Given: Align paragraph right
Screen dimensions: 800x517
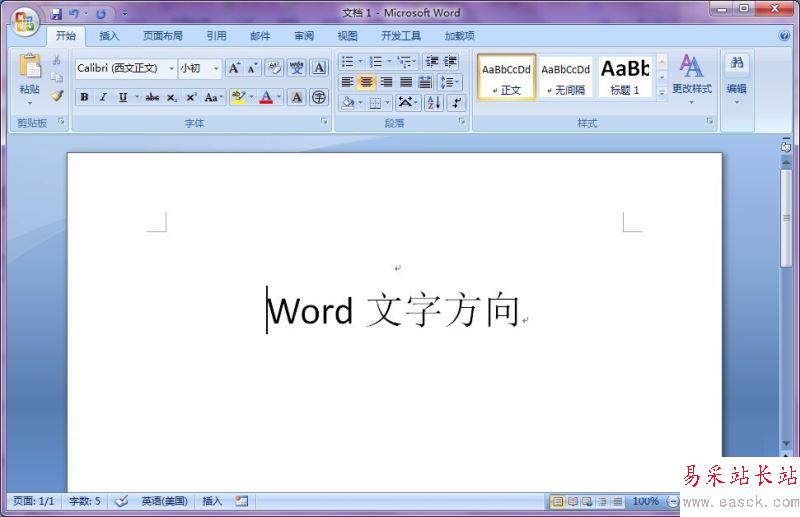Looking at the screenshot, I should coord(386,82).
